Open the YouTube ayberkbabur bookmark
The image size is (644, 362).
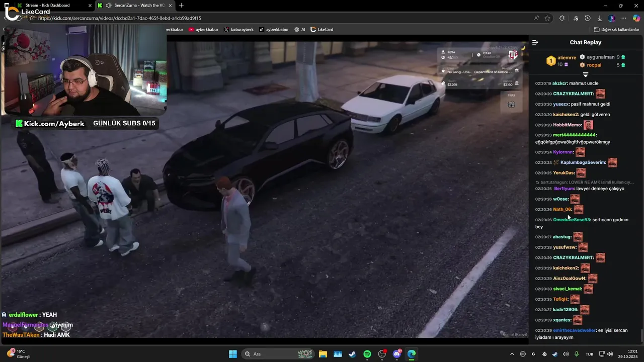204,30
